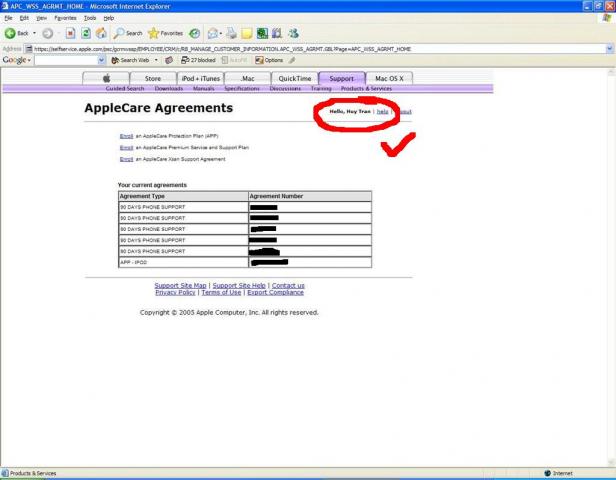Open the Specifications subnavigation link

242,89
